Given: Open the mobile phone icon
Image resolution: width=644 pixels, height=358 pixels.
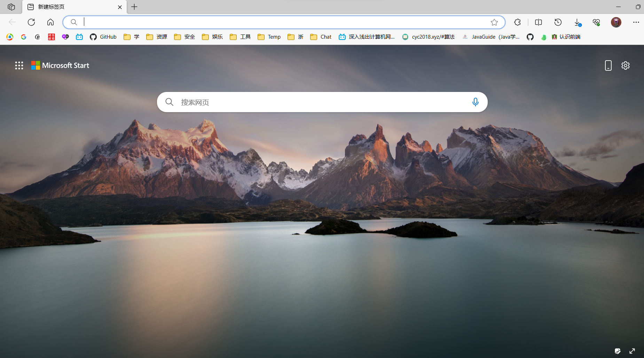Looking at the screenshot, I should click(x=608, y=65).
